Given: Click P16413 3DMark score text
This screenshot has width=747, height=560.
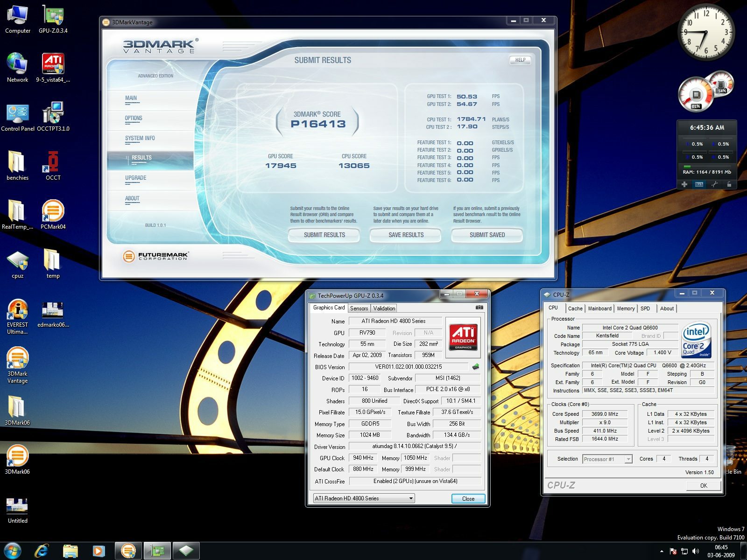Looking at the screenshot, I should click(x=318, y=124).
